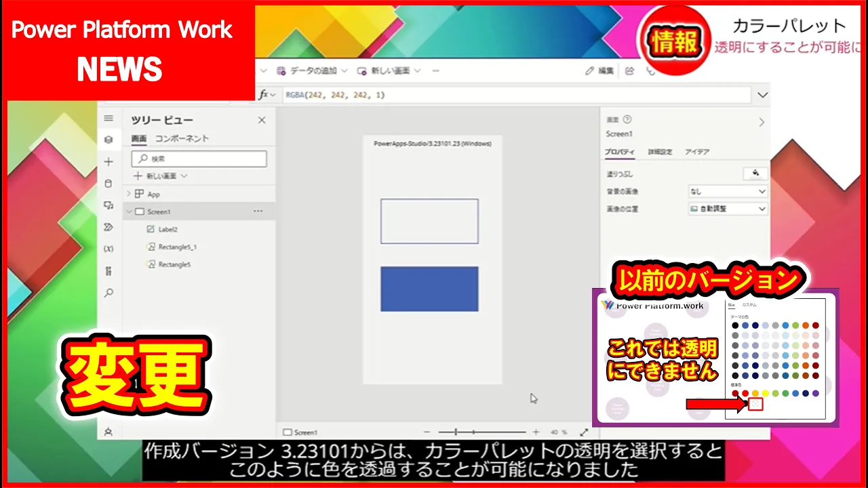This screenshot has height=488, width=868.
Task: Click the PowerApps-Studio version label on canvas
Action: click(433, 143)
